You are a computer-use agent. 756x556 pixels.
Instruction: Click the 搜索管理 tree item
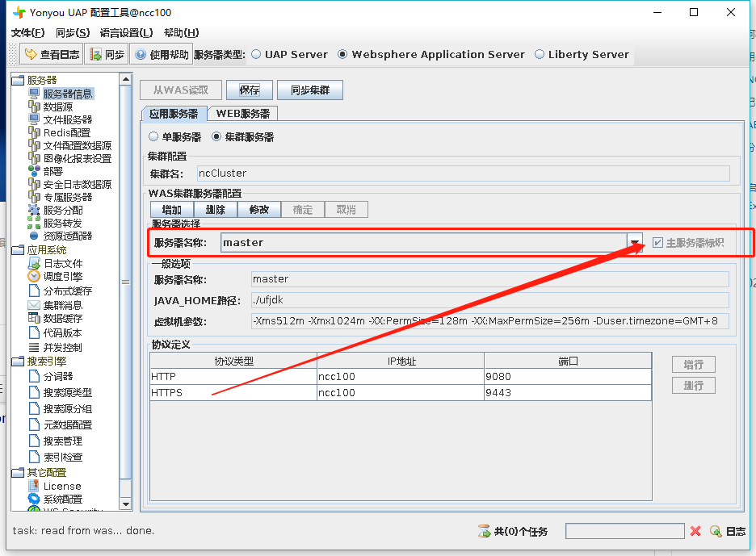tap(63, 441)
